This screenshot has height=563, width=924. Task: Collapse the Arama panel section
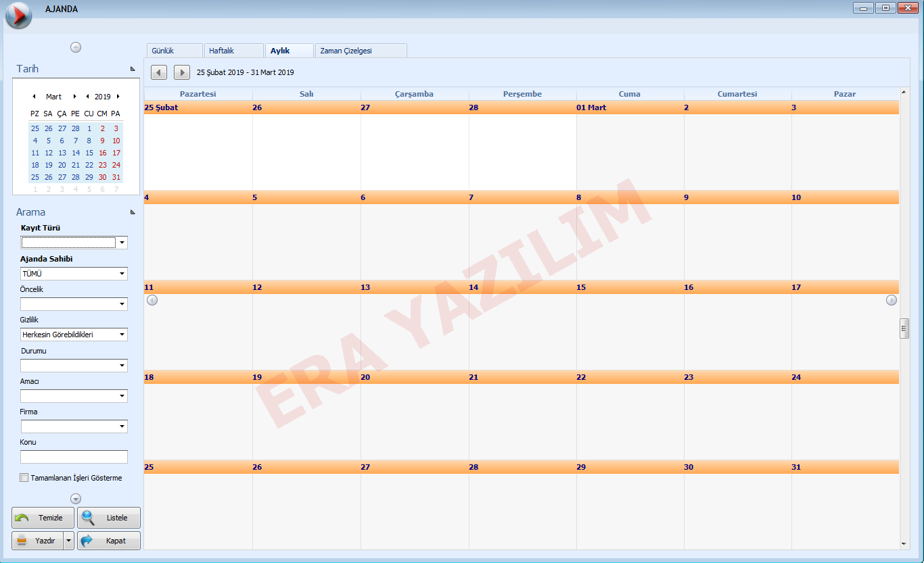coord(133,212)
